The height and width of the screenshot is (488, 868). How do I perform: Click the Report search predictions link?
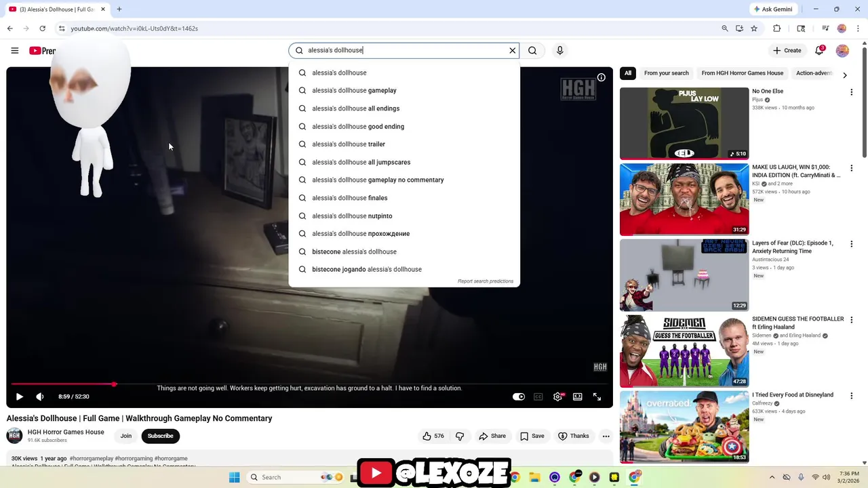click(486, 281)
